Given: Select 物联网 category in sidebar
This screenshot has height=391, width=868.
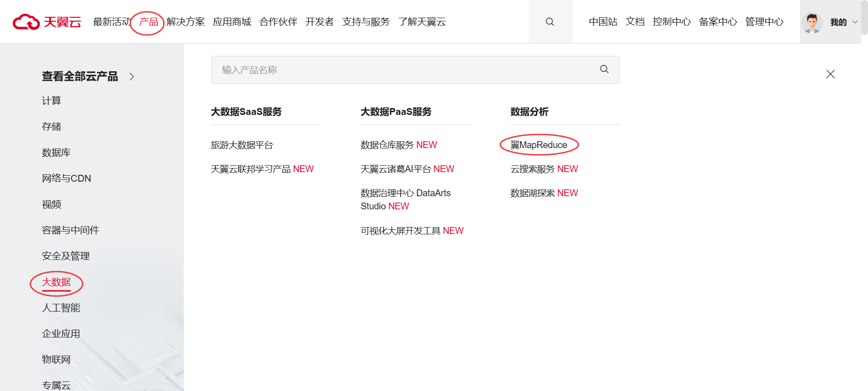Looking at the screenshot, I should (x=56, y=360).
